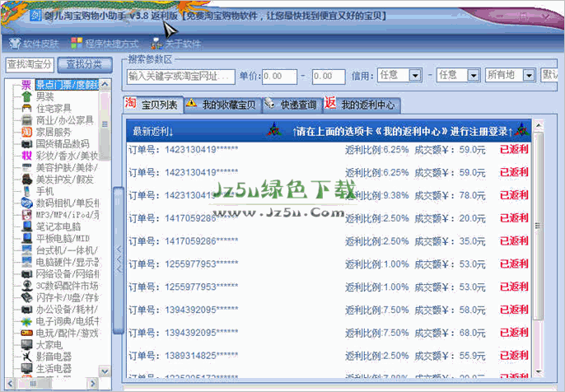The height and width of the screenshot is (392, 565).
Task: Click the hair icon beside 美发护发/假发
Action: tap(26, 179)
